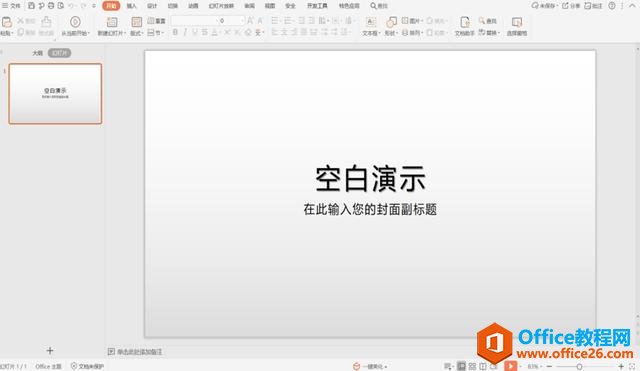Click the 查找 search command box

[x=379, y=6]
